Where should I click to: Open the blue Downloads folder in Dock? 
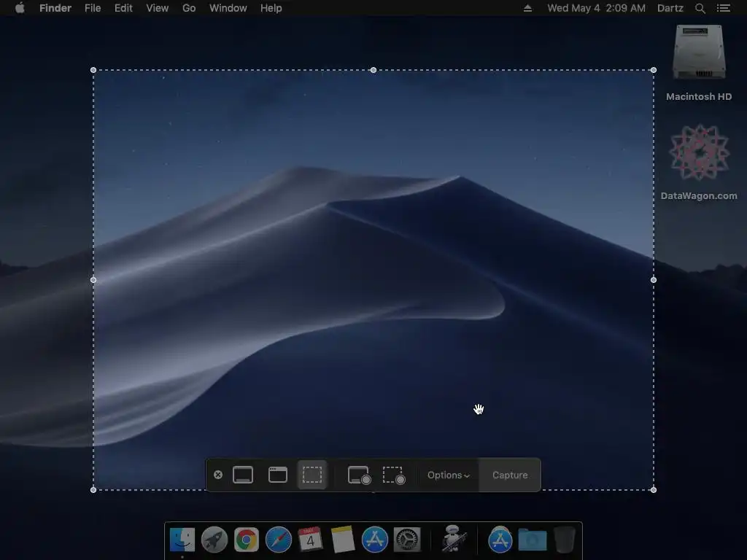pos(533,540)
